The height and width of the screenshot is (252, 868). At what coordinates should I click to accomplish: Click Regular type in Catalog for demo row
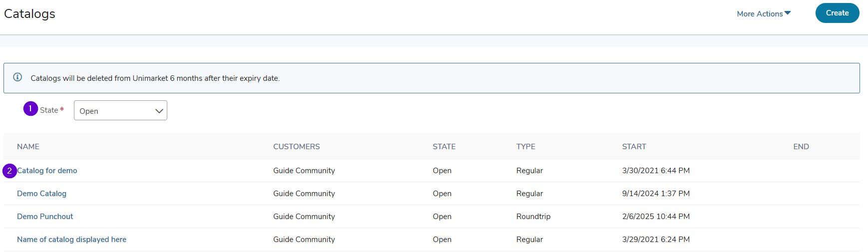(529, 171)
